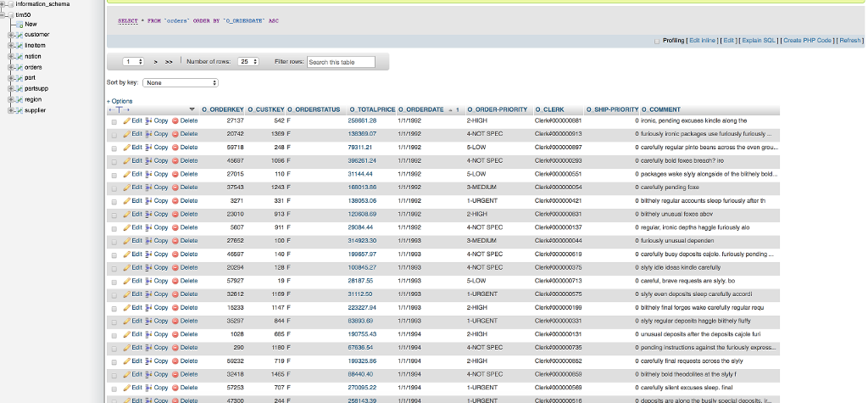Expand the information_schema database node

tap(4, 4)
